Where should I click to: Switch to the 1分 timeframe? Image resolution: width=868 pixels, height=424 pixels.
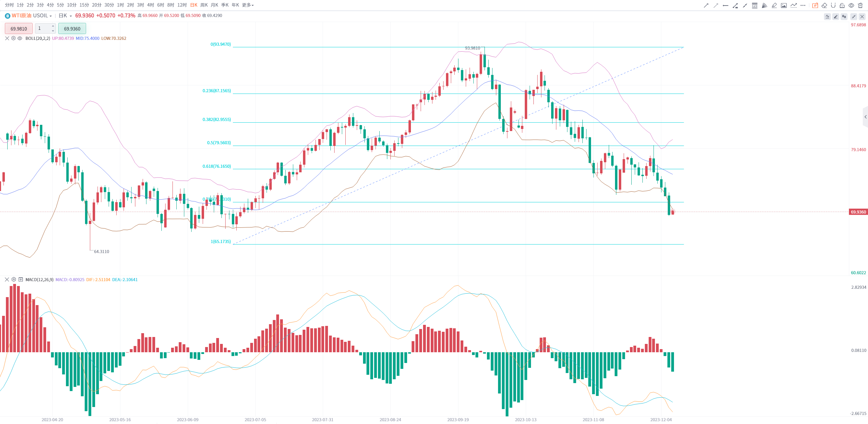pos(20,5)
